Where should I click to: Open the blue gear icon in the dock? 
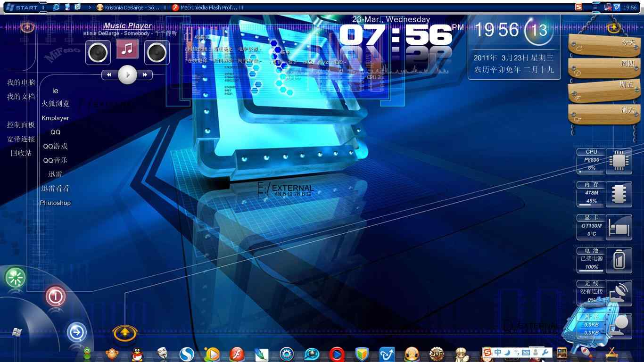click(287, 354)
